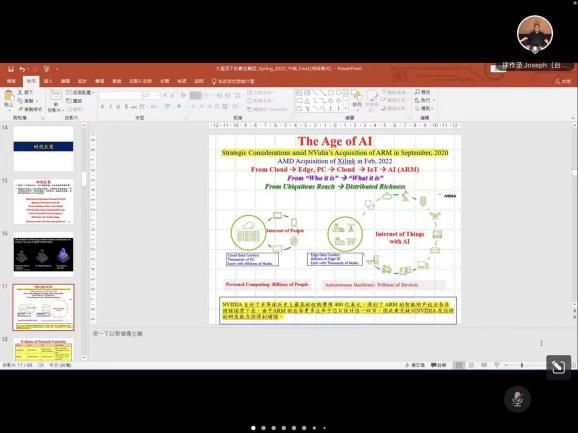The height and width of the screenshot is (433, 578).
Task: Adjust the zoom slider in status bar
Action: click(522, 365)
